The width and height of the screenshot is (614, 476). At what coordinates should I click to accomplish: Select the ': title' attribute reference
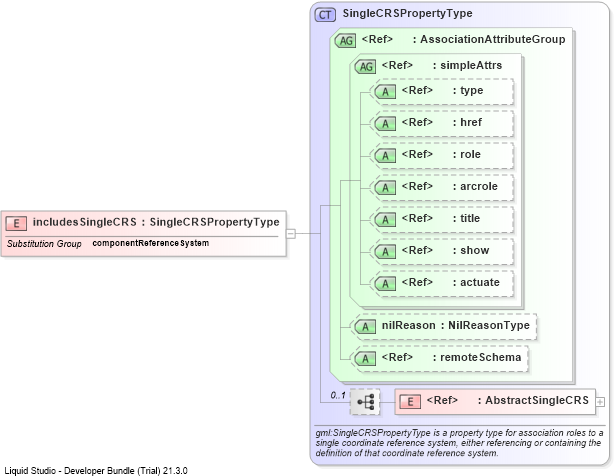(466, 218)
